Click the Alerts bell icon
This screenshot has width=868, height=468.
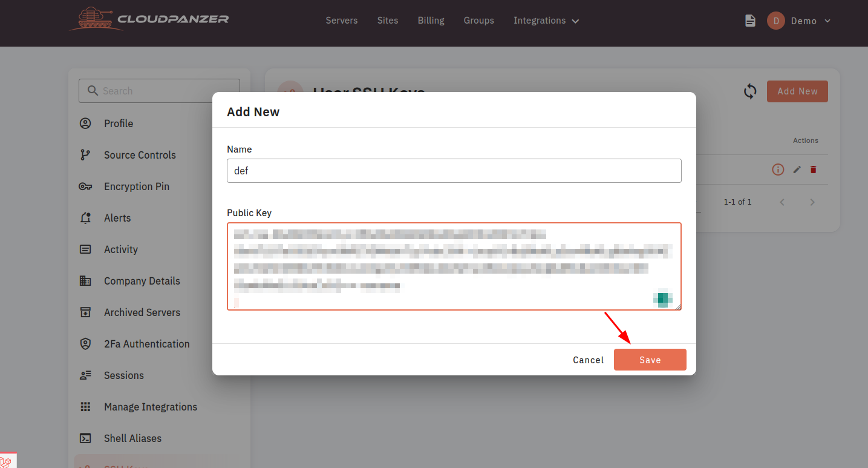(x=85, y=218)
